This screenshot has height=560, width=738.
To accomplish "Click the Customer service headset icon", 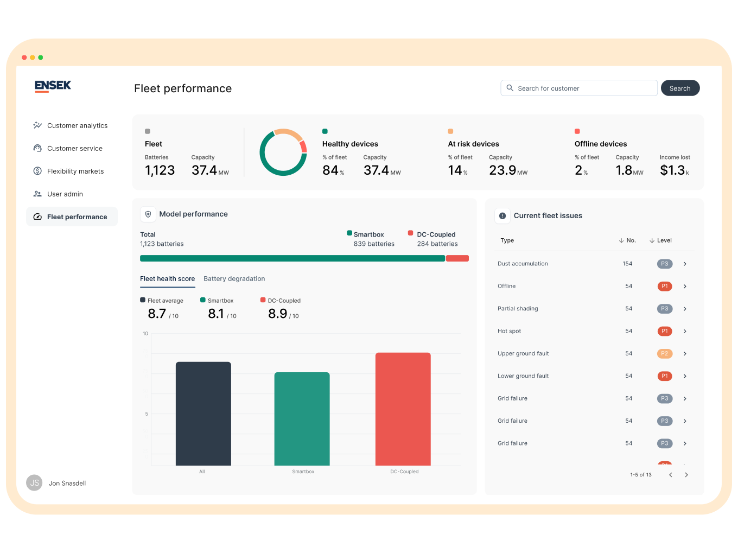I will 37,148.
